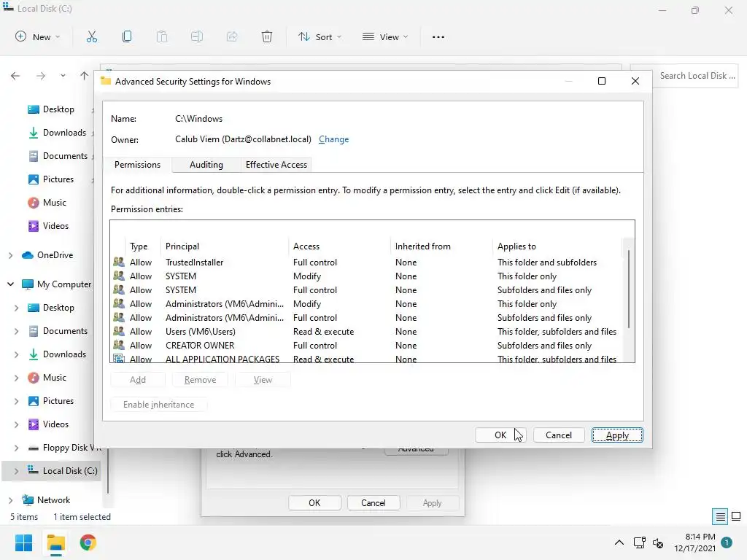The width and height of the screenshot is (747, 560).
Task: Select the TrustedInstaller permission entry
Action: point(366,262)
